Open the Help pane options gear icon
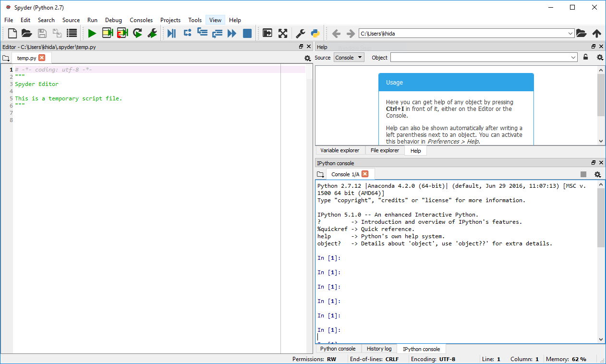 tap(600, 57)
